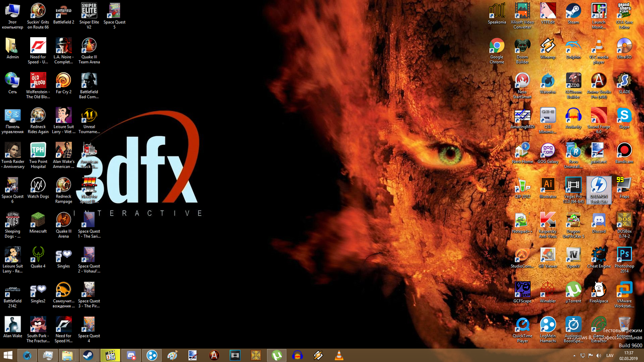The image size is (644, 362).
Task: Select the µTorrent desktop icon
Action: [573, 292]
